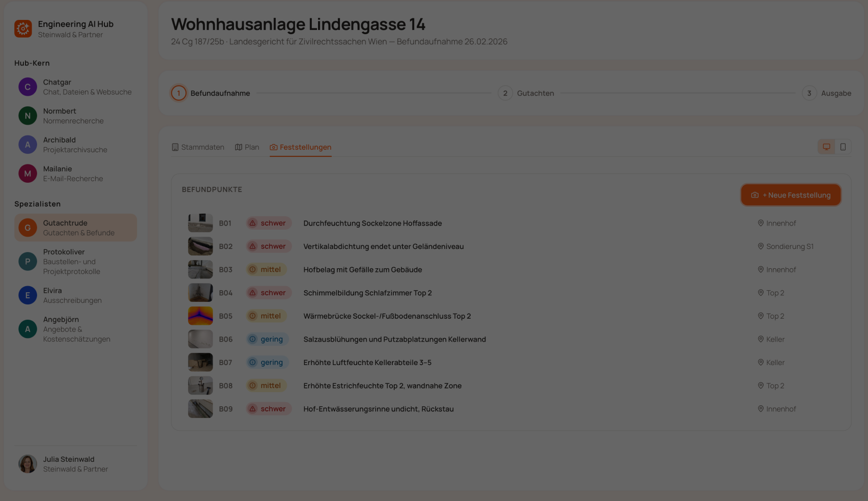Viewport: 868px width, 501px height.
Task: Select Gutachtrude Gutachten & Befunde
Action: tap(75, 228)
